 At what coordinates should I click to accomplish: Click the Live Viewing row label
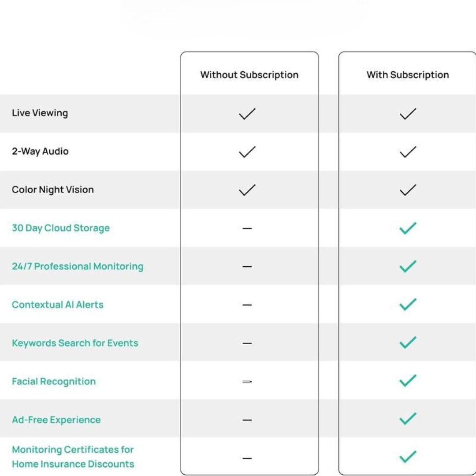coord(40,113)
